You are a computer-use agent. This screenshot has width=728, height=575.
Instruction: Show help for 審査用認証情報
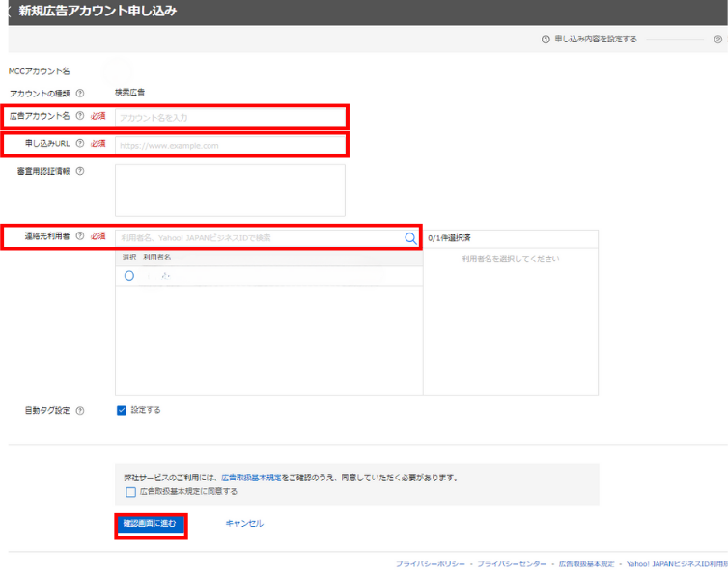click(80, 171)
